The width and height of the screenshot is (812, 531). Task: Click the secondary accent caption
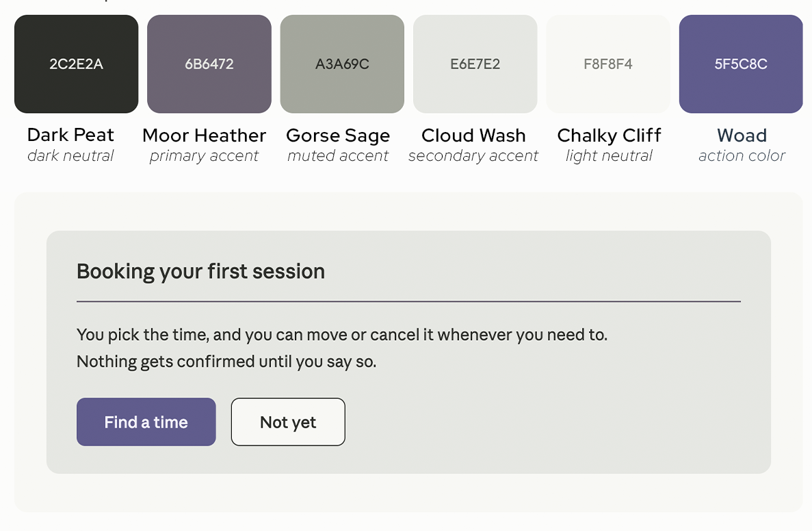(x=473, y=156)
